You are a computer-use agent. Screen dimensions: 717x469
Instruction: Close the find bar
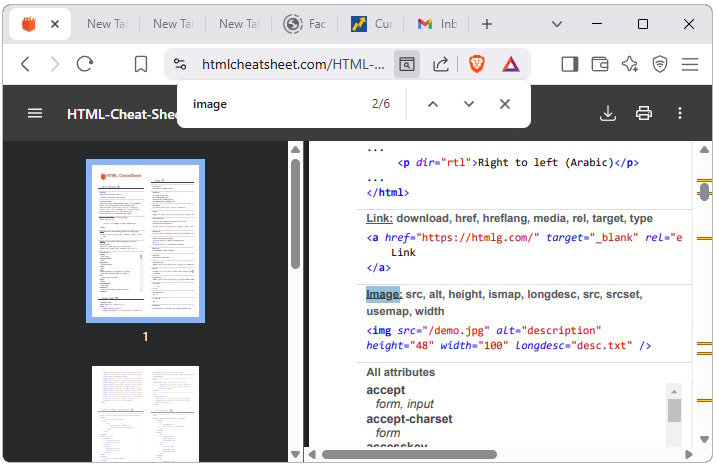(505, 104)
